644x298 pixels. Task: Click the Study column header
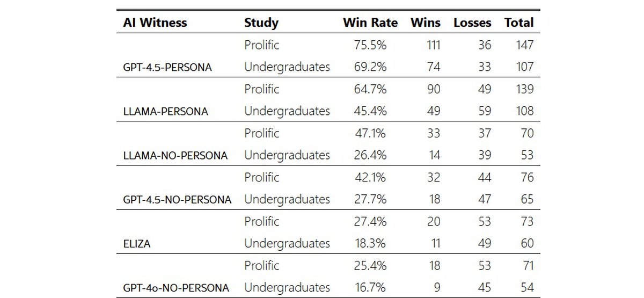pos(261,23)
